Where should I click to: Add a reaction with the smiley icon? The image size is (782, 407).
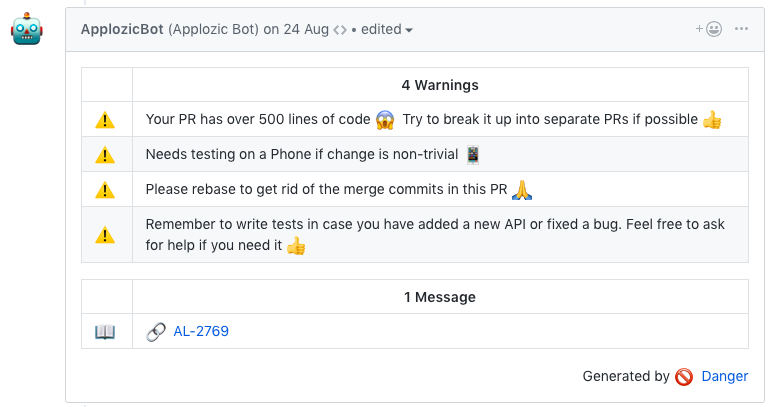tap(709, 29)
